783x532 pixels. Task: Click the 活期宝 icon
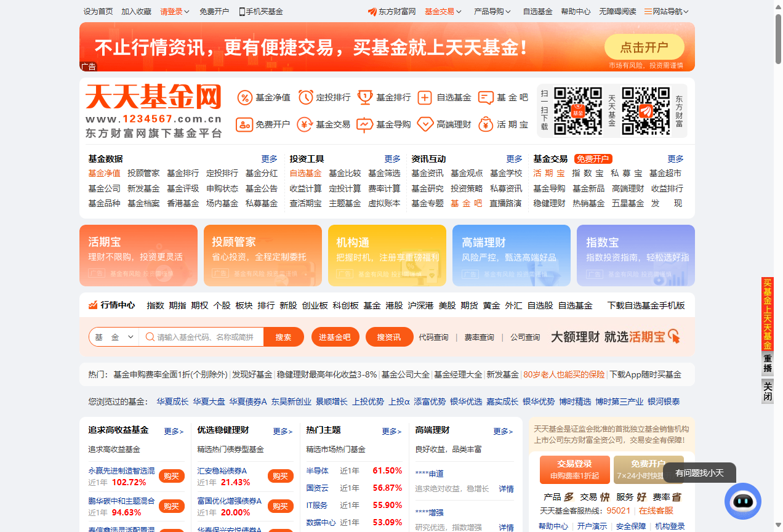pos(485,124)
